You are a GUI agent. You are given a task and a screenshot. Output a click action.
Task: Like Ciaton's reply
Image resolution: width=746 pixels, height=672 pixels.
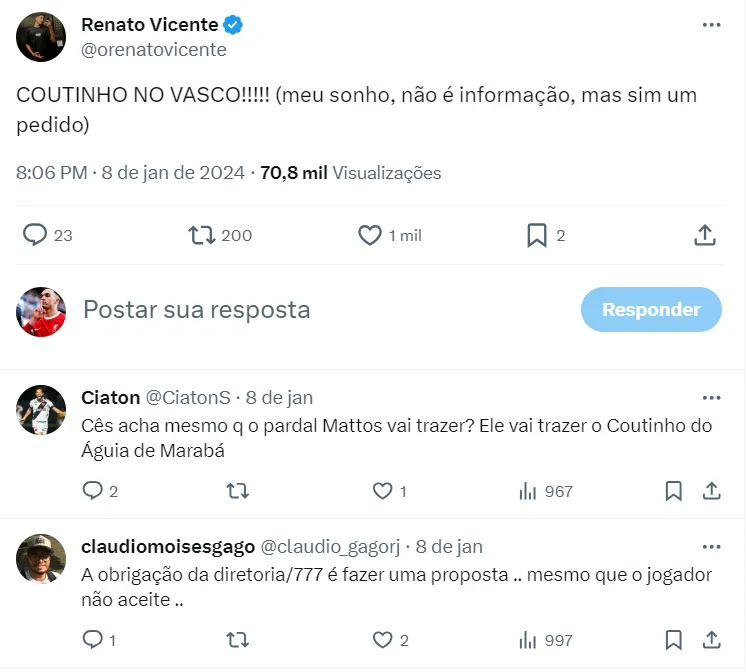[x=382, y=491]
